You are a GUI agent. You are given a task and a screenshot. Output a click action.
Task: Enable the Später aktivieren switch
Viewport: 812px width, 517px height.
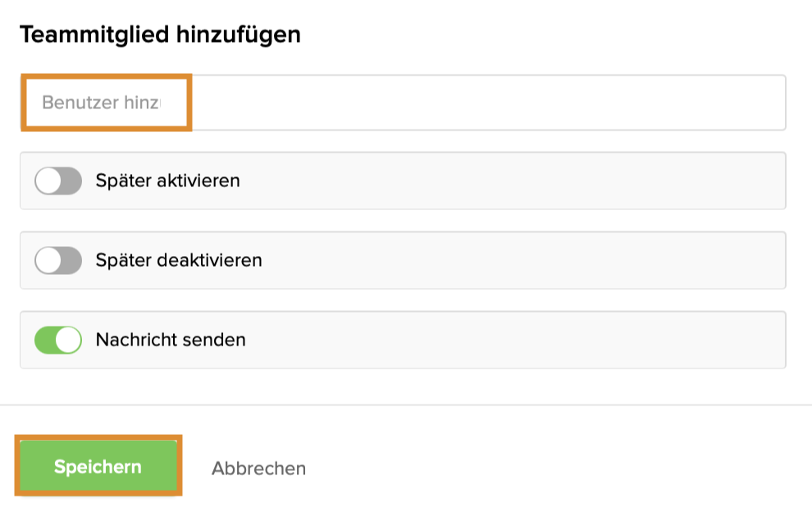(58, 181)
